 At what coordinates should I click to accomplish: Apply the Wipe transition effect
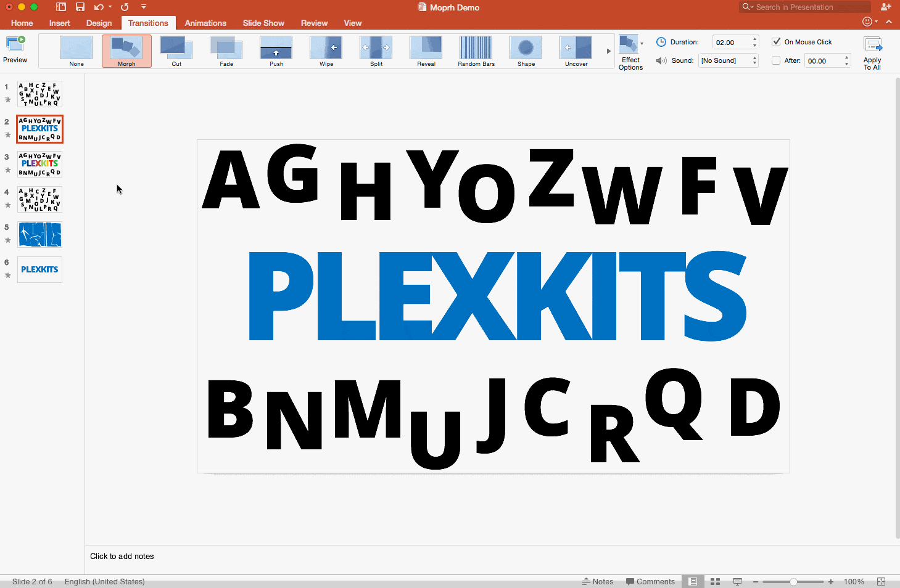click(326, 51)
